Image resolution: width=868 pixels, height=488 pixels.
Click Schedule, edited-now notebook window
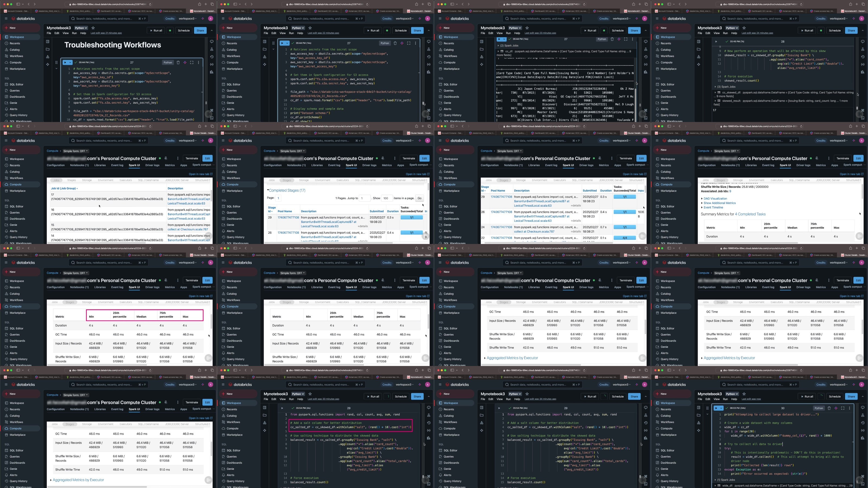[x=835, y=396]
